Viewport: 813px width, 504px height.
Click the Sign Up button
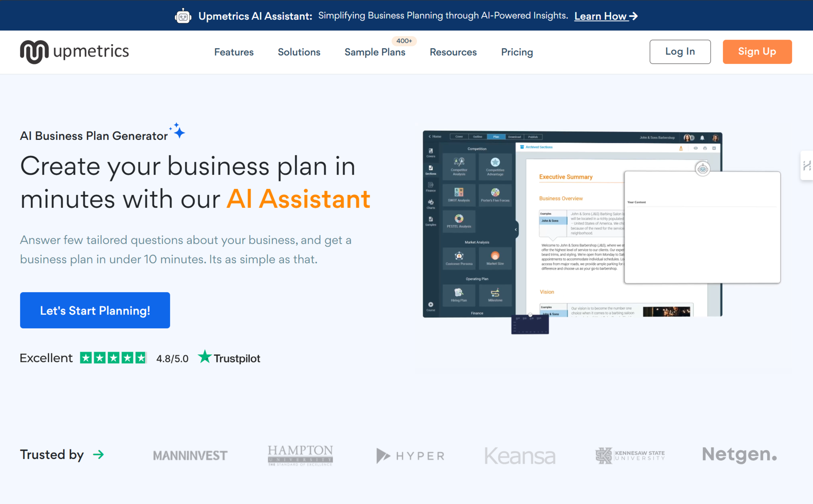757,52
